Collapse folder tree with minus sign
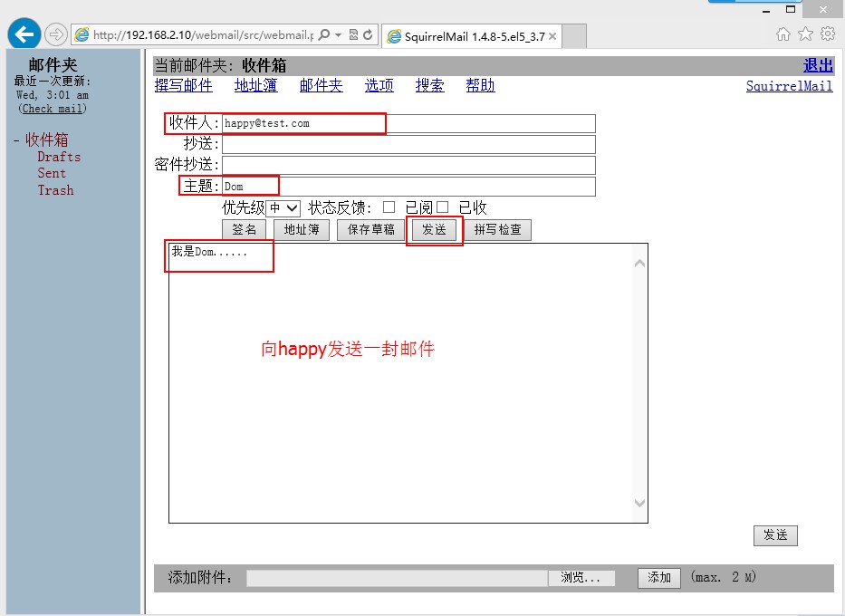The height and width of the screenshot is (616, 845). click(x=16, y=140)
